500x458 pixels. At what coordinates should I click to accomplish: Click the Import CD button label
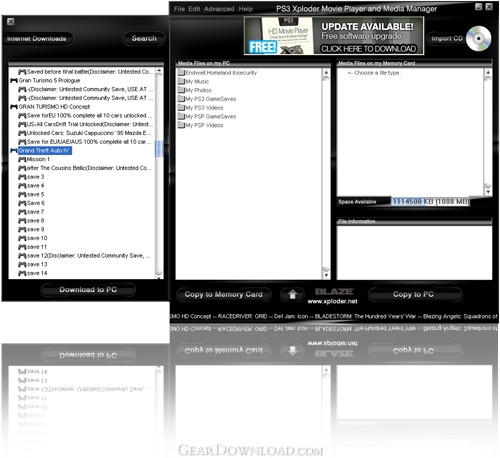[447, 39]
